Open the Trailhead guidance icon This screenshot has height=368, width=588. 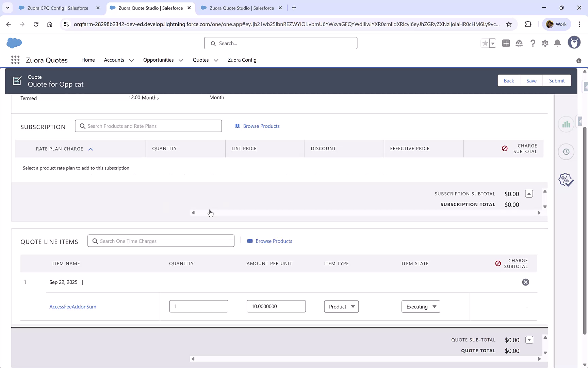click(519, 43)
